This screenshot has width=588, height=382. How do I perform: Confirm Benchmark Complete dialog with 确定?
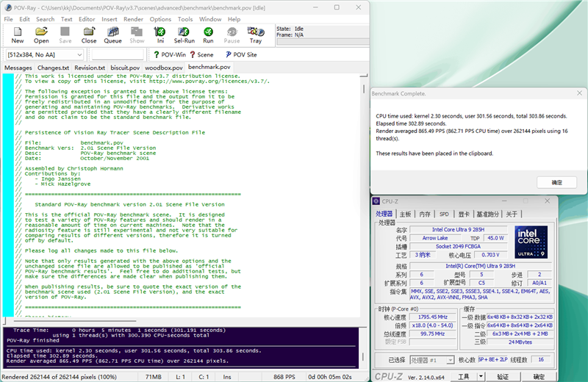click(x=557, y=183)
